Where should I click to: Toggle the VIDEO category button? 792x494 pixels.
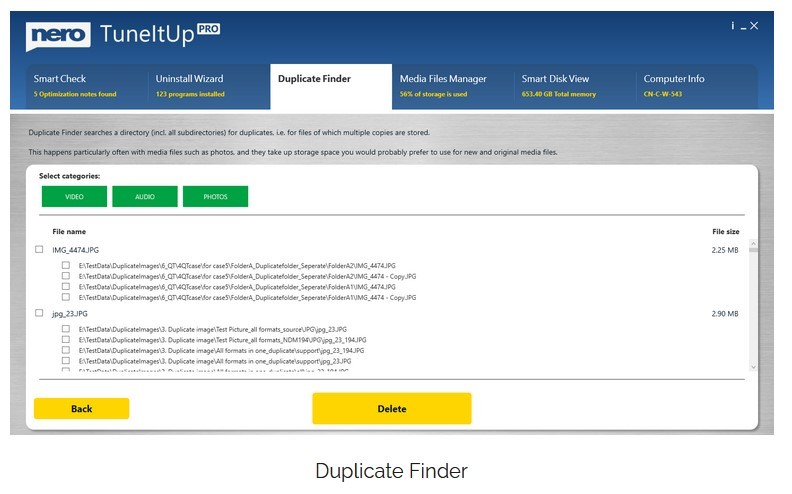(x=74, y=196)
